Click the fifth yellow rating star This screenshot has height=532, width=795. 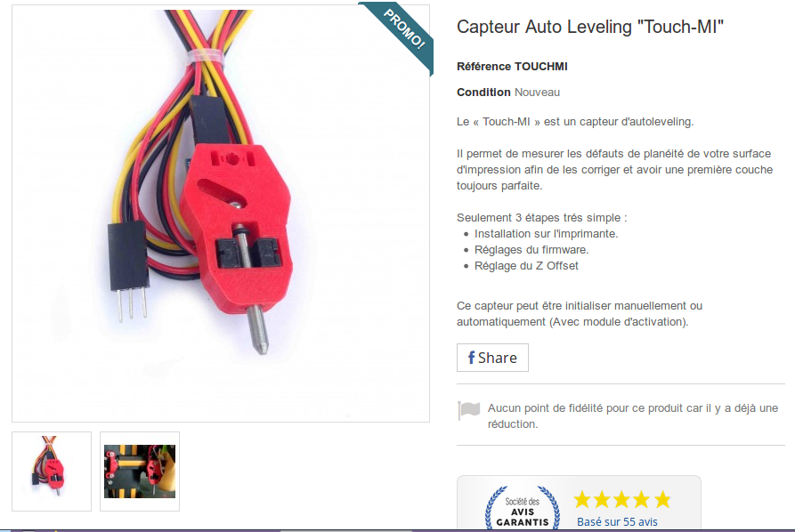coord(662,500)
